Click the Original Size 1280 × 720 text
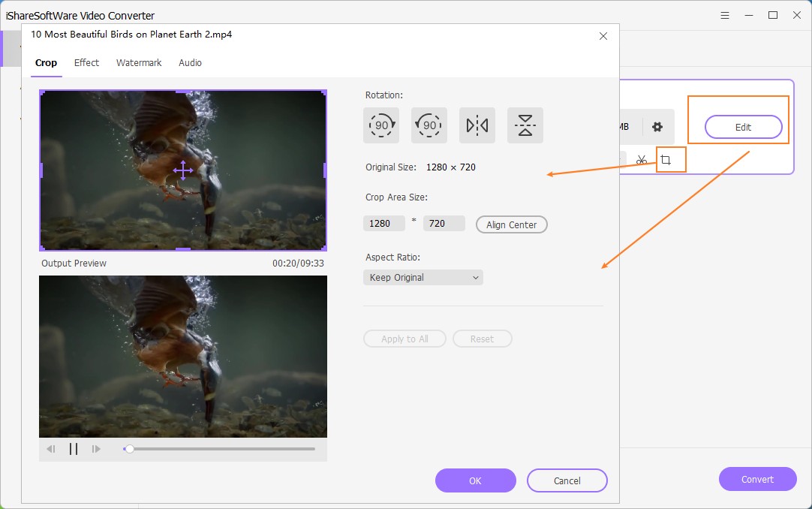The width and height of the screenshot is (812, 509). (x=420, y=167)
